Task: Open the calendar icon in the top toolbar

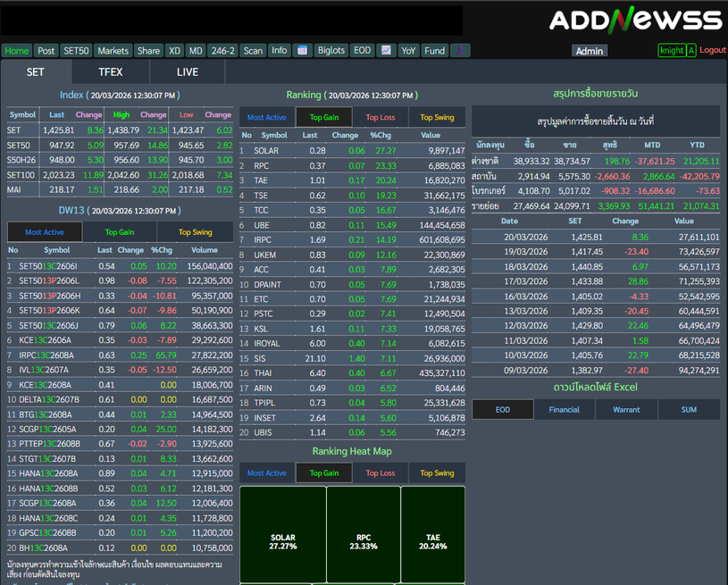Action: pos(302,51)
